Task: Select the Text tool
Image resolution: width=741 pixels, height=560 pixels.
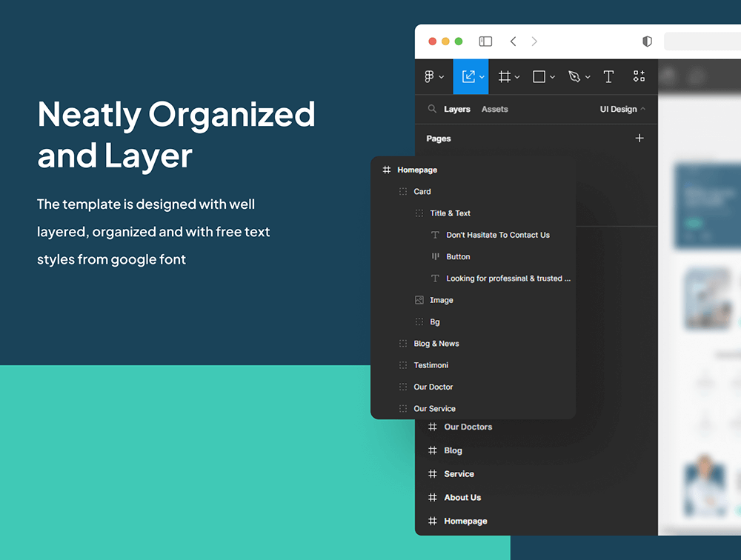Action: coord(608,76)
